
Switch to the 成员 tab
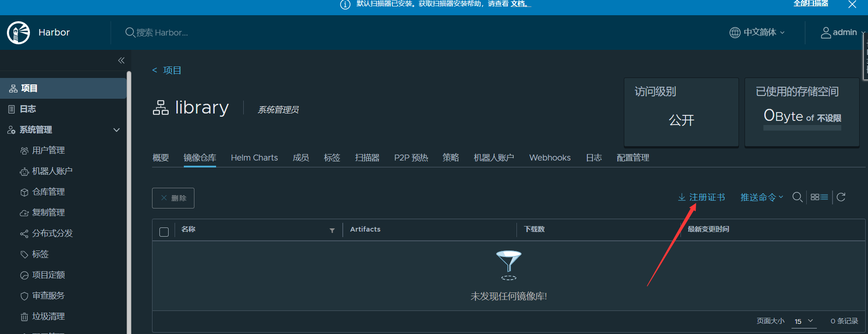click(x=301, y=158)
